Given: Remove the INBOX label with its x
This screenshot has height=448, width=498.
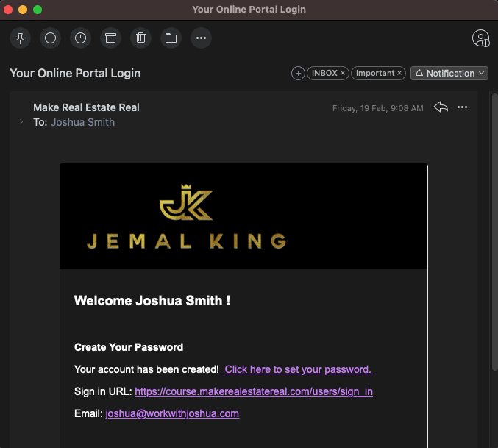Looking at the screenshot, I should coord(343,73).
